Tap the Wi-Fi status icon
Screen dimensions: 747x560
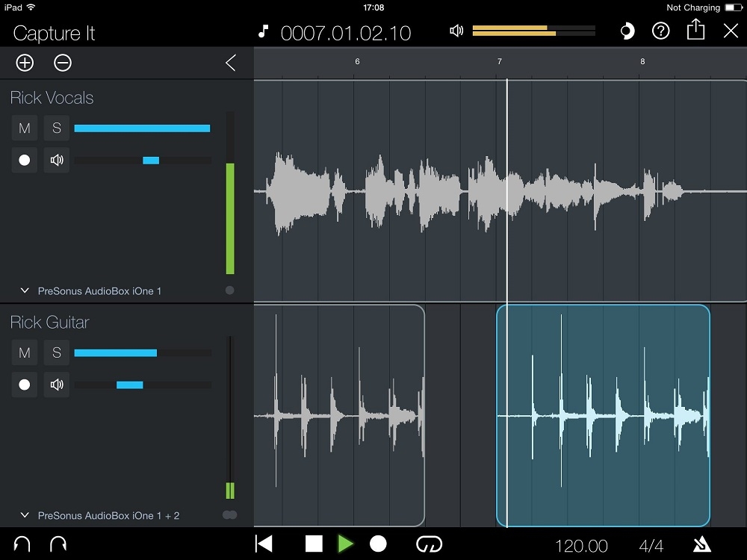31,7
